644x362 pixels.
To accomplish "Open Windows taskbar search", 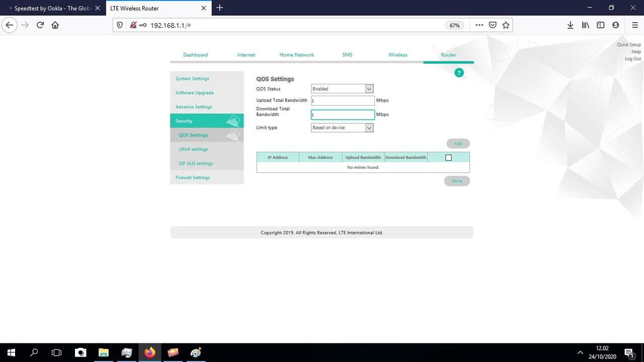I will coord(34,352).
